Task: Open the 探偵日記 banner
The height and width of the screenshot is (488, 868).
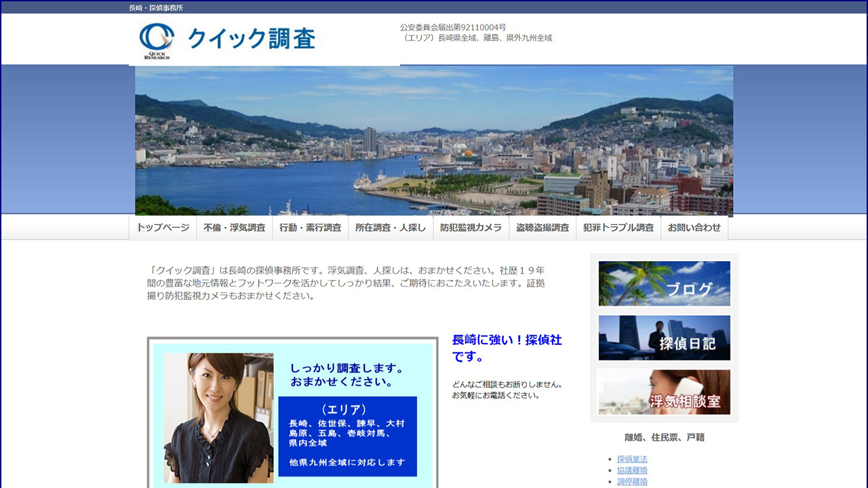Action: click(663, 338)
